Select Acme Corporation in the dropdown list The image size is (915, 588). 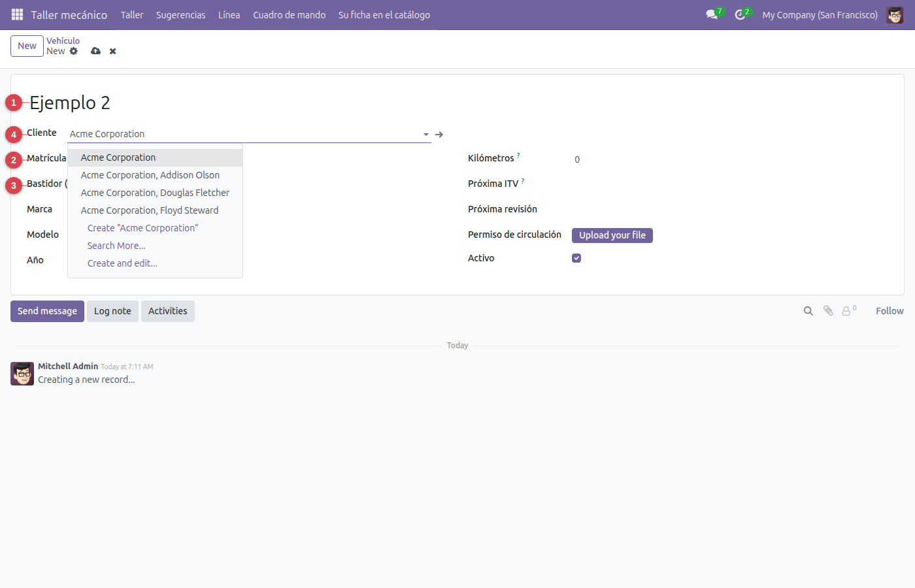(155, 157)
